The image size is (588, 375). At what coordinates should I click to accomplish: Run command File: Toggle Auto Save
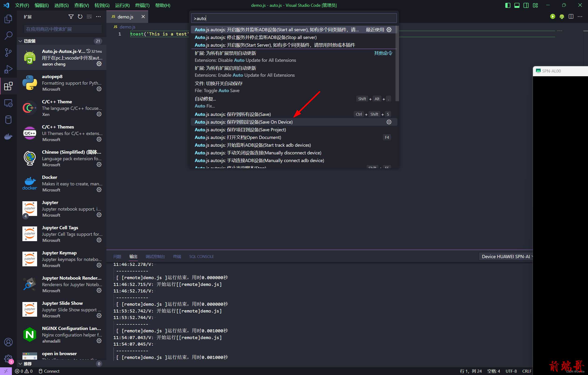click(294, 87)
